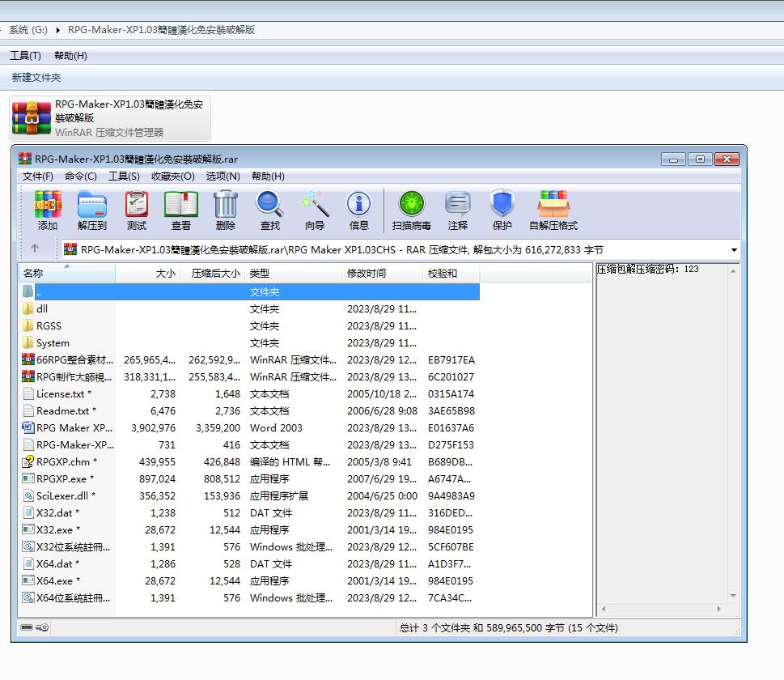
Task: Open WinRAR 选项(N) menu
Action: click(223, 176)
